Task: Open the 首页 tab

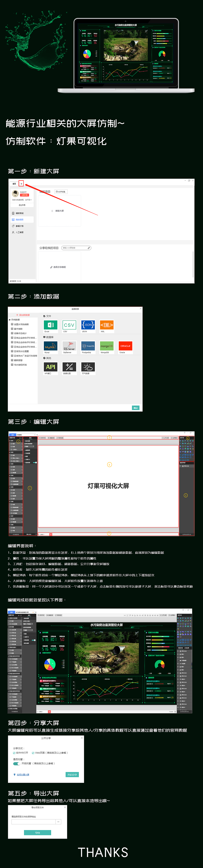Action: coord(14,184)
